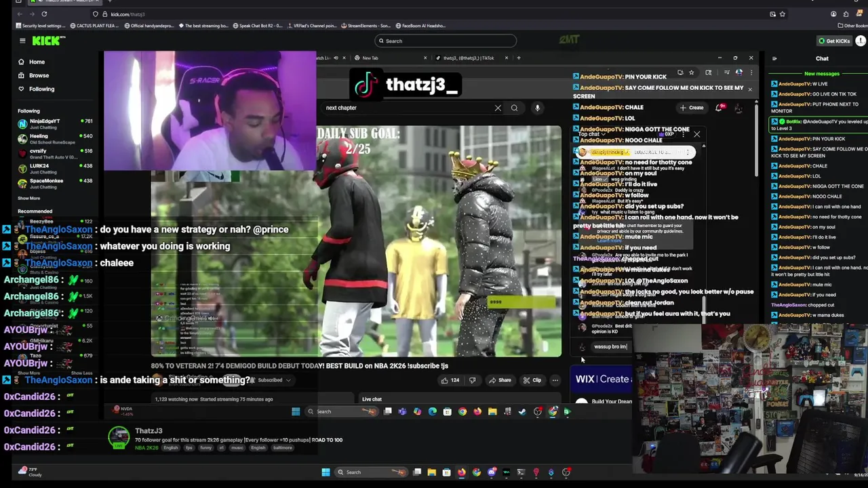Click YouTube chat input 'wassup bro'
The height and width of the screenshot is (488, 868).
click(x=610, y=346)
